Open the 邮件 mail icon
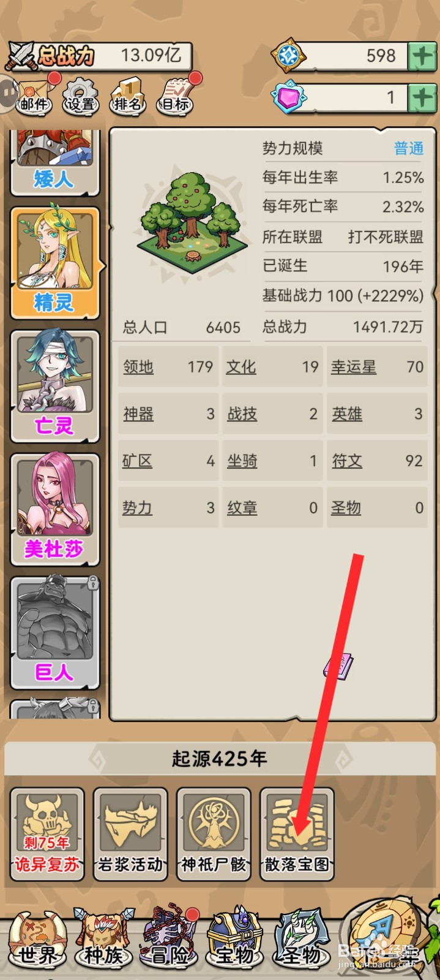440x980 pixels. [x=34, y=96]
